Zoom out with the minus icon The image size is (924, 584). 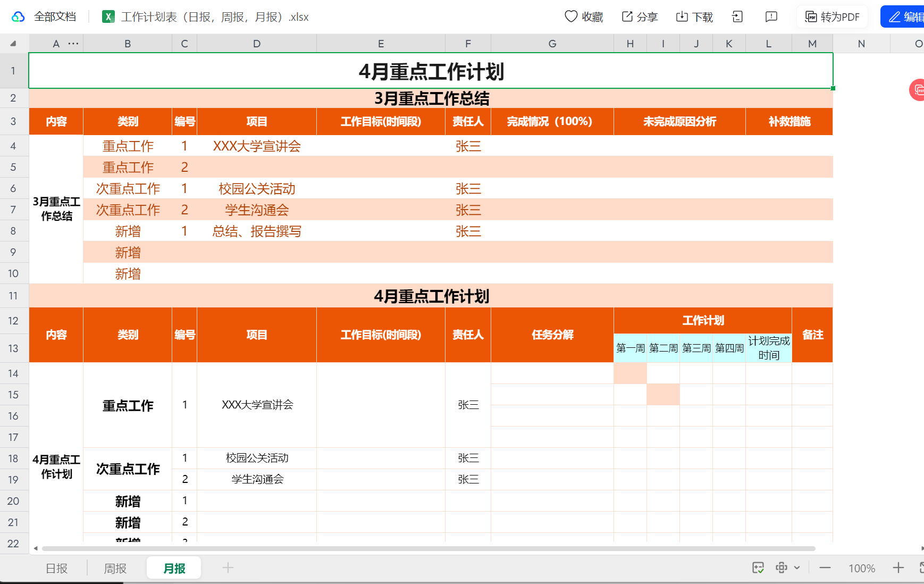point(825,568)
